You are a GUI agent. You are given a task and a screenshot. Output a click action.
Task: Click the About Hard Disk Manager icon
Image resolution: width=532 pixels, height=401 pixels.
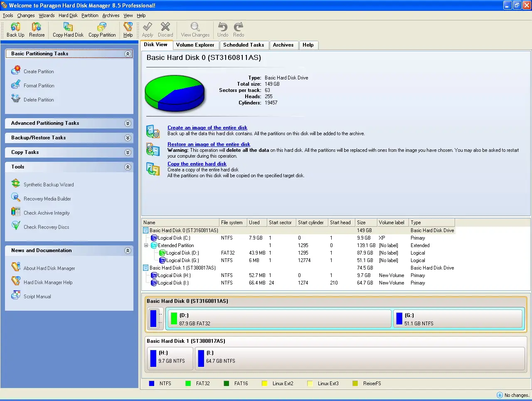point(16,267)
